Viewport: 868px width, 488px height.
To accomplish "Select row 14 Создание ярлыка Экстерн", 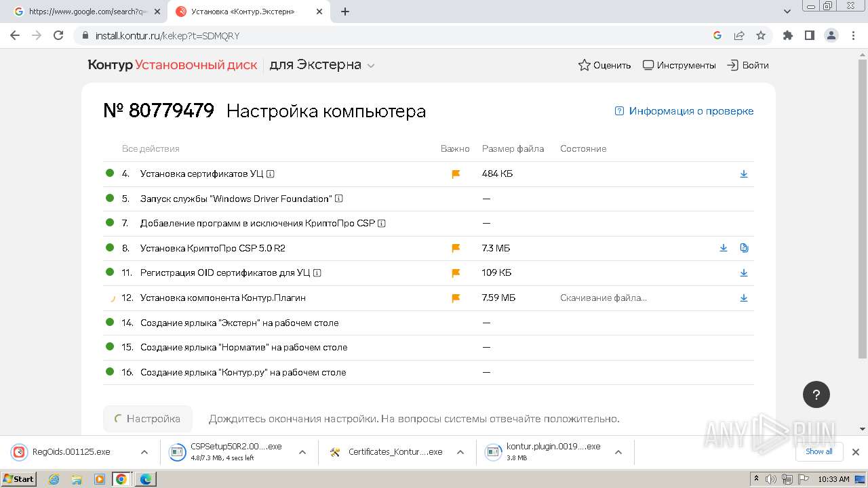I will click(429, 323).
